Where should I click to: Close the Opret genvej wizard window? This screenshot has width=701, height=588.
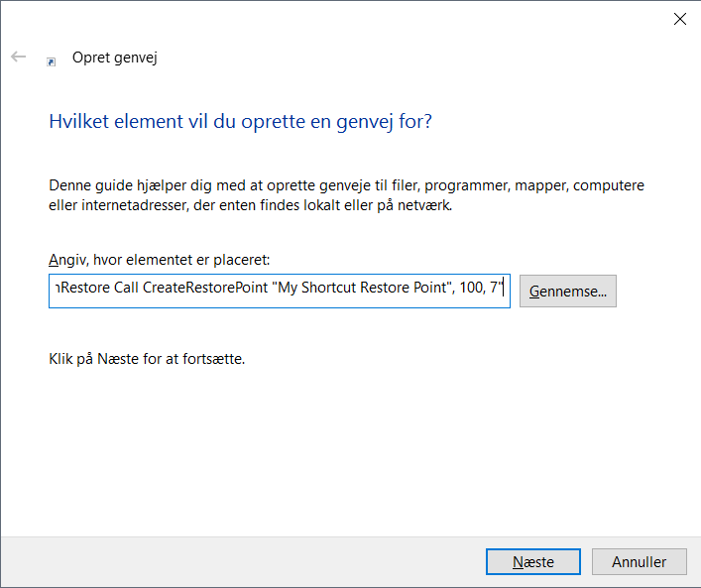(680, 19)
